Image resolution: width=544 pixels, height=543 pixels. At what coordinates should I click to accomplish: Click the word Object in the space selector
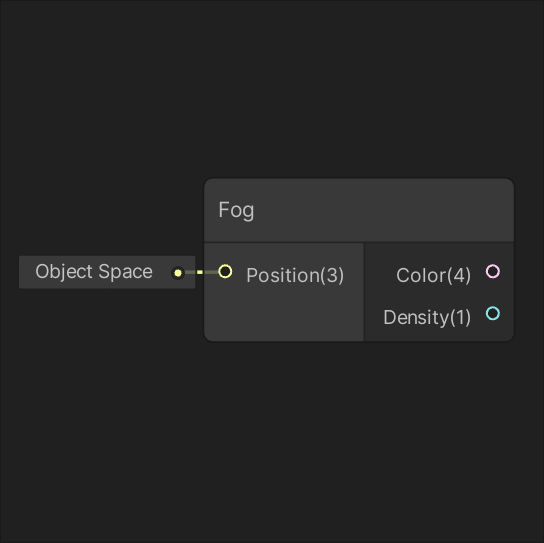click(64, 272)
